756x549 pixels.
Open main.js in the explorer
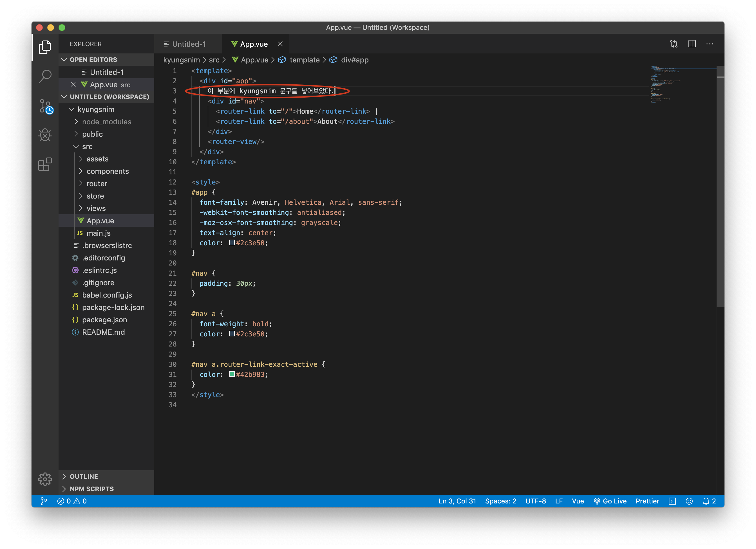click(98, 233)
